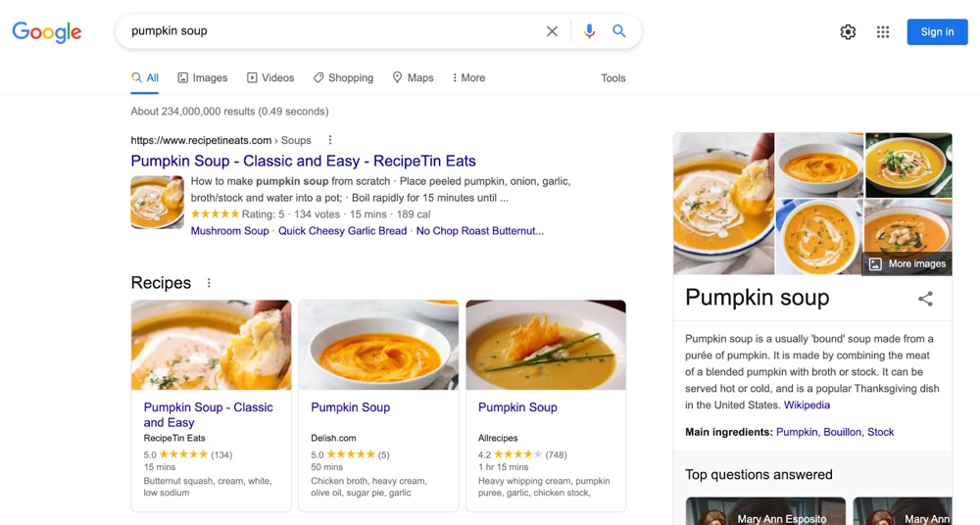This screenshot has width=980, height=525.
Task: Open the Google apps grid icon
Action: click(883, 32)
